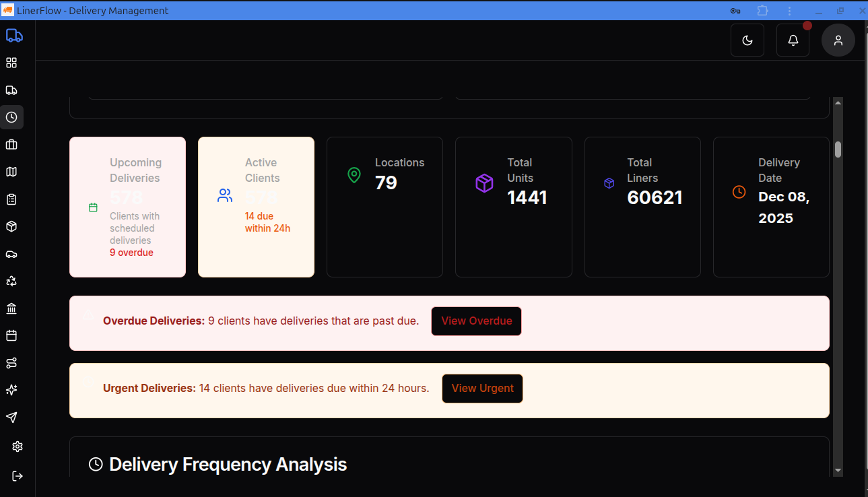Open the browser three-dot menu
Image resolution: width=868 pixels, height=497 pixels.
(x=789, y=10)
